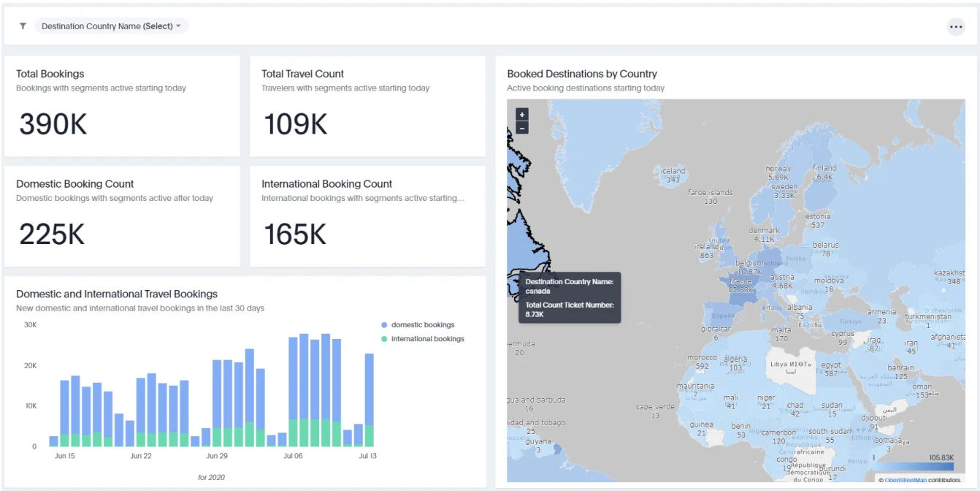980x491 pixels.
Task: Click Oman 153 label on map
Action: pos(922,391)
